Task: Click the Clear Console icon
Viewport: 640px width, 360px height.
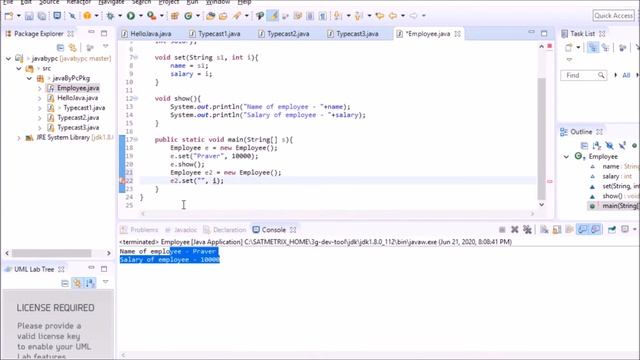Action: [544, 230]
